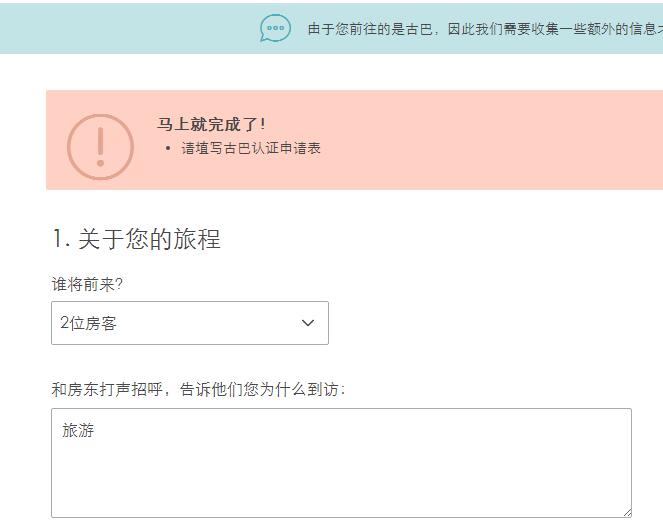The height and width of the screenshot is (528, 663).
Task: Click the teal Cuba info banner text
Action: 485,29
